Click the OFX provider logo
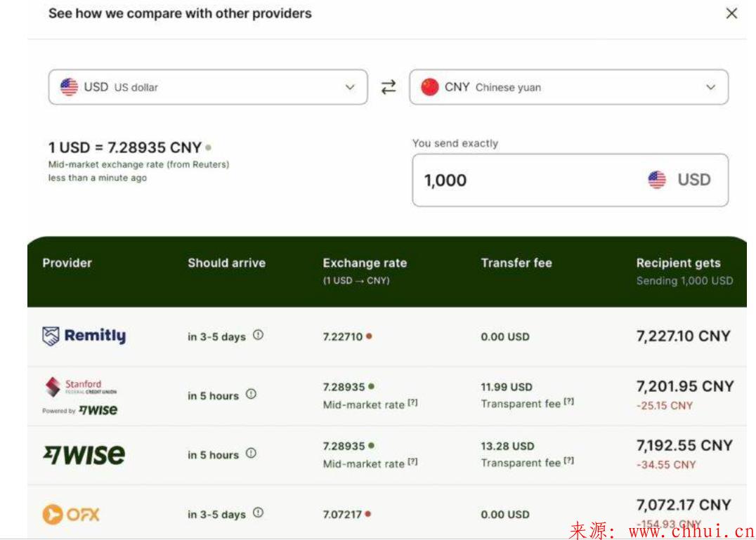Viewport: 756px width, 540px height. coord(71,514)
